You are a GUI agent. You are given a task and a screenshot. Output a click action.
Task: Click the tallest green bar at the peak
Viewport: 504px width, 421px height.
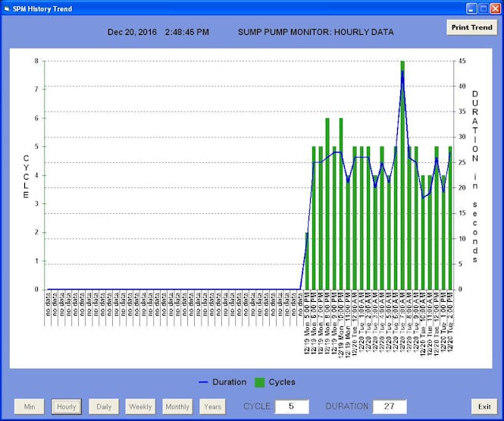[402, 174]
